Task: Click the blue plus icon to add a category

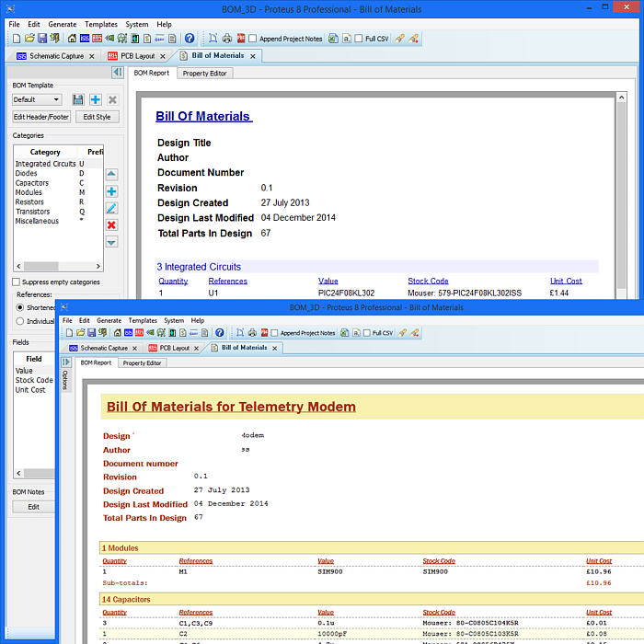Action: 111,191
